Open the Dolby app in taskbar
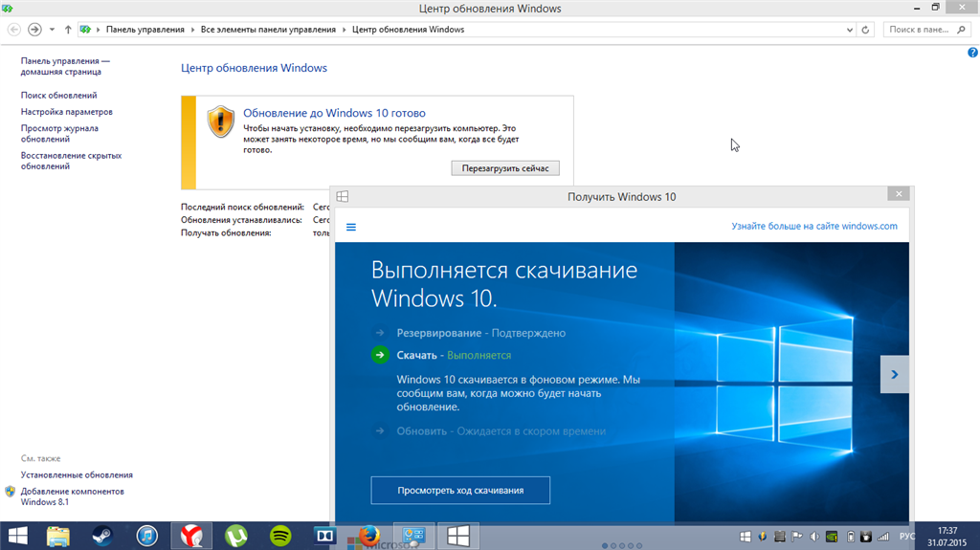 tap(325, 536)
